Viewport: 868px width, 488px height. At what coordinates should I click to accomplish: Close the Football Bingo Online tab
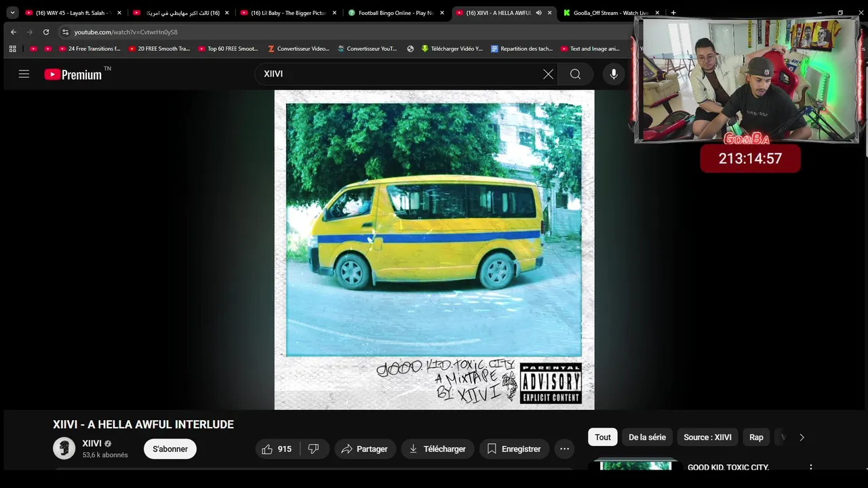pyautogui.click(x=442, y=13)
